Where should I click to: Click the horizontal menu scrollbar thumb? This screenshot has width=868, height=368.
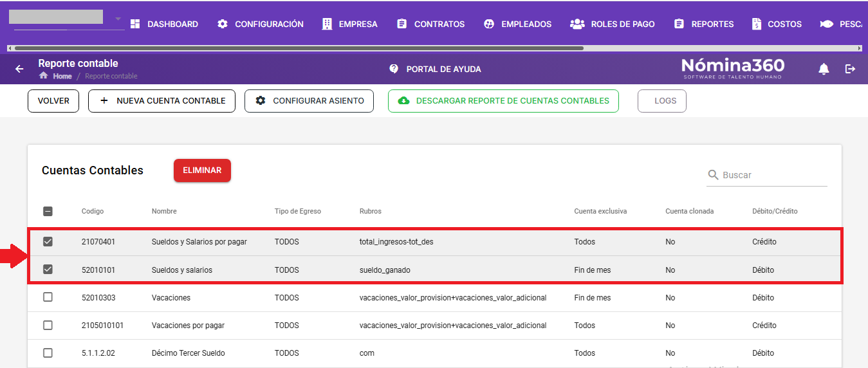pos(299,48)
